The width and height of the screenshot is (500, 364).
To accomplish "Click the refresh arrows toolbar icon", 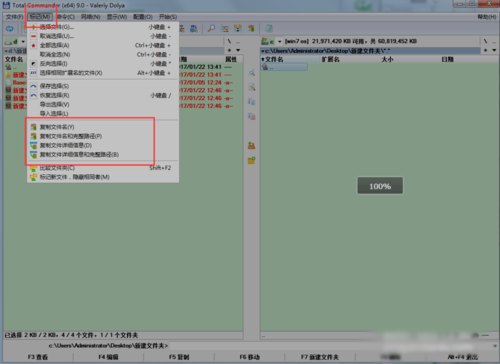I will click(x=10, y=29).
